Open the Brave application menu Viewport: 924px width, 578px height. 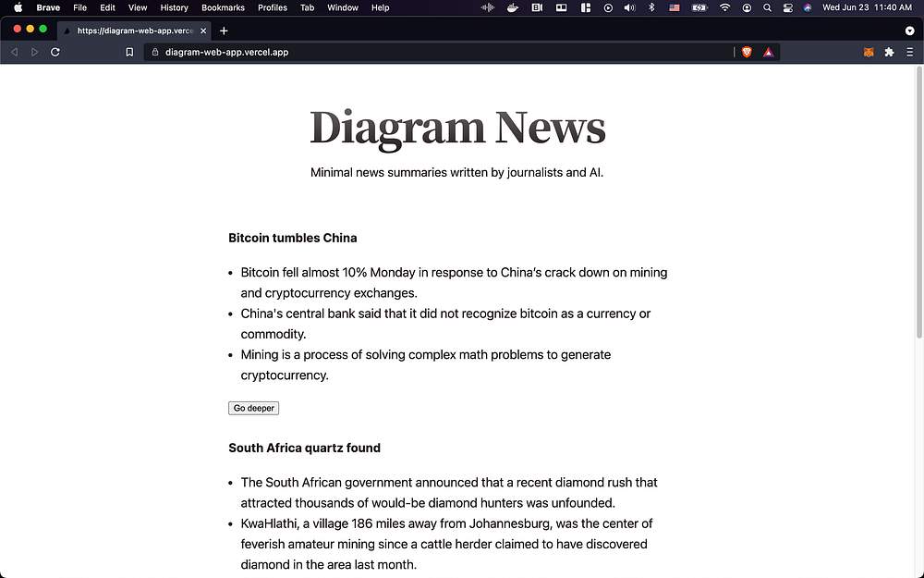(48, 7)
